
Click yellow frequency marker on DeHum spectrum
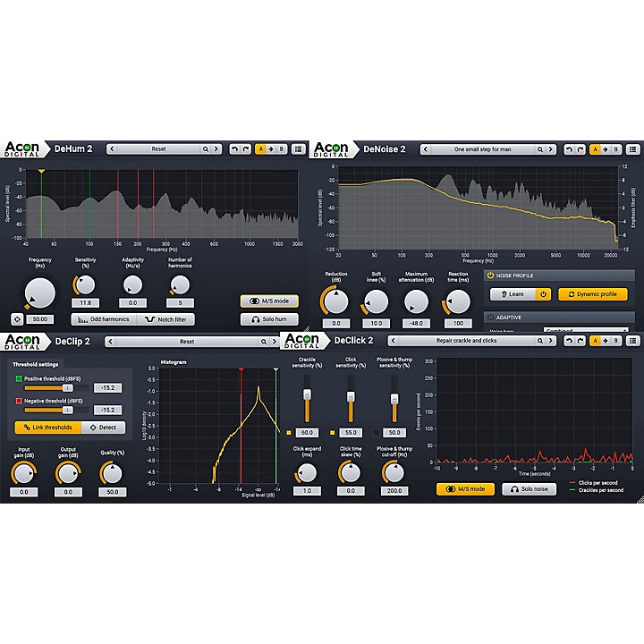(x=41, y=171)
